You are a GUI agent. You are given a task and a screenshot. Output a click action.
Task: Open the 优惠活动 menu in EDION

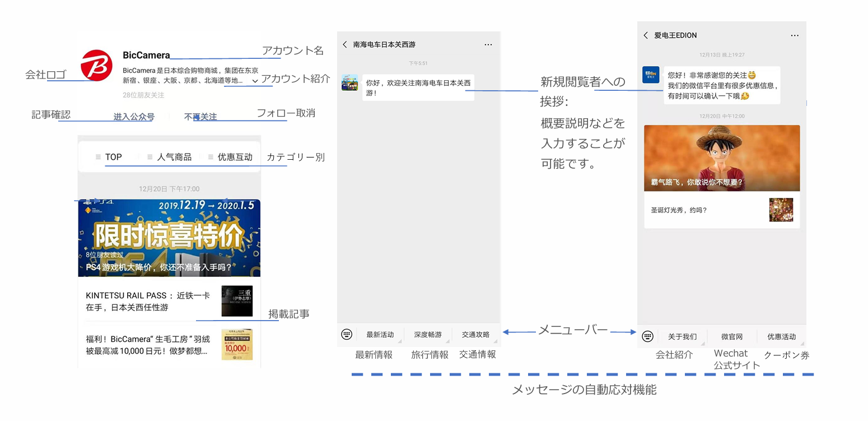click(781, 336)
